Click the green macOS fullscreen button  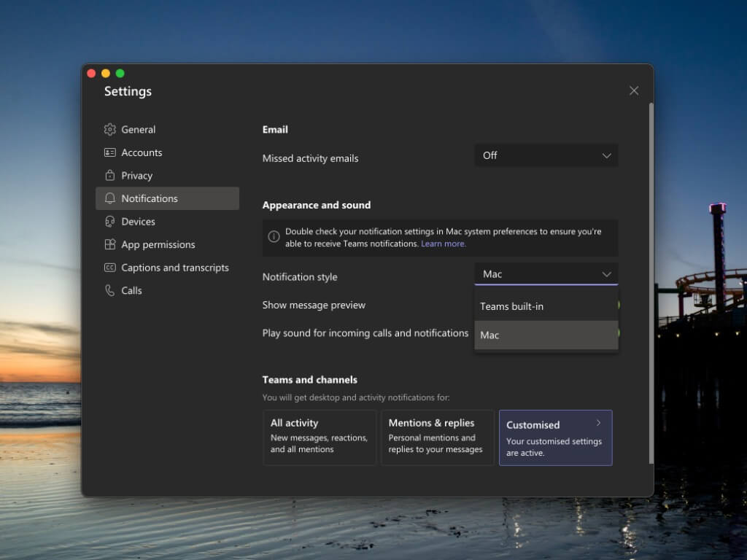(x=120, y=73)
